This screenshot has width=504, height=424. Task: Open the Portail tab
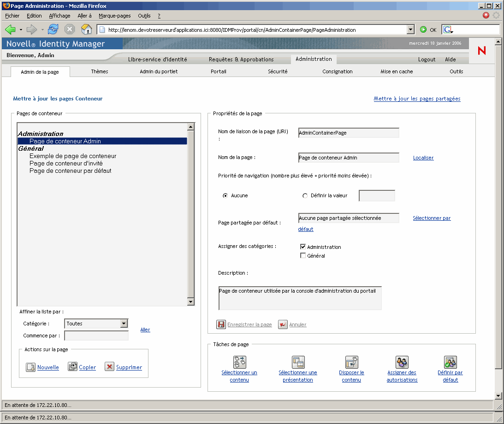[x=219, y=71]
